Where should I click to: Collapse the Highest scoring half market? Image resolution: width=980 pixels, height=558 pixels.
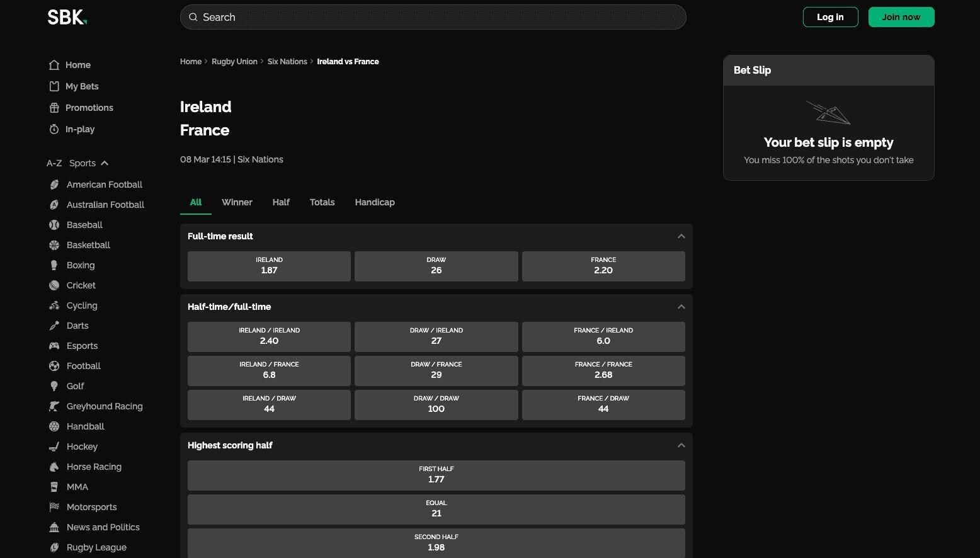[x=681, y=445]
